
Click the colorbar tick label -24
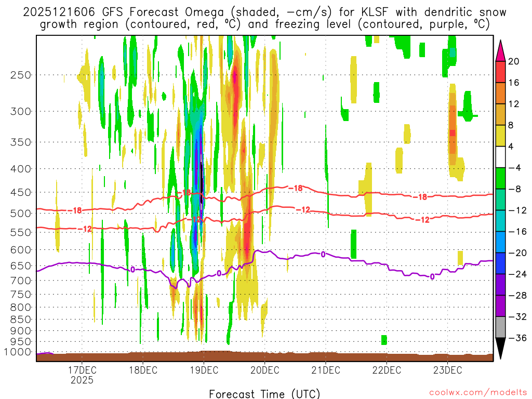517,274
